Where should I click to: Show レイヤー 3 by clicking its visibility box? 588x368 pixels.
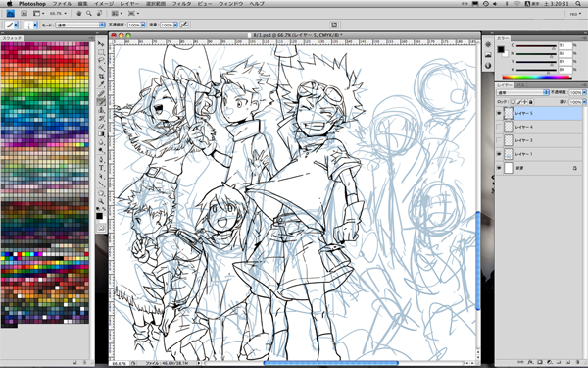click(x=499, y=140)
